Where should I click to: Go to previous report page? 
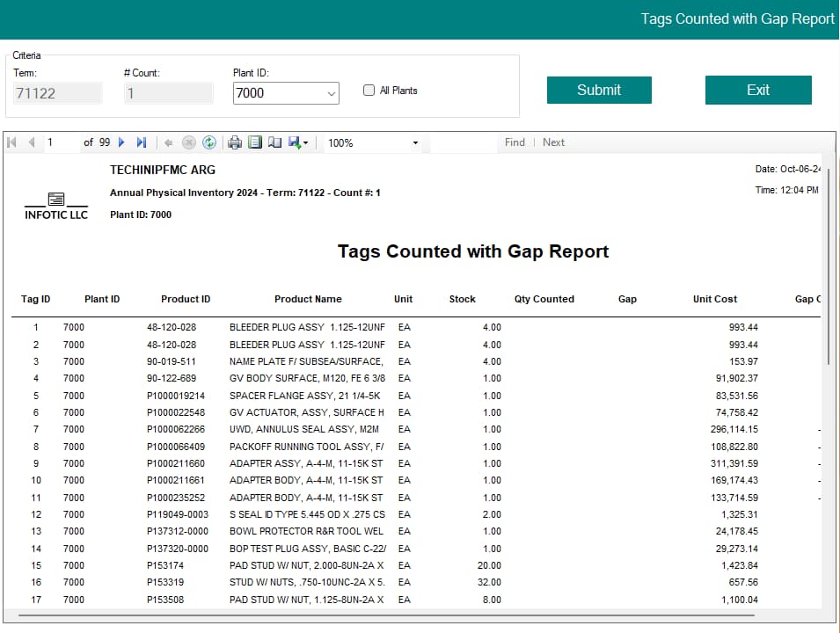(x=32, y=142)
